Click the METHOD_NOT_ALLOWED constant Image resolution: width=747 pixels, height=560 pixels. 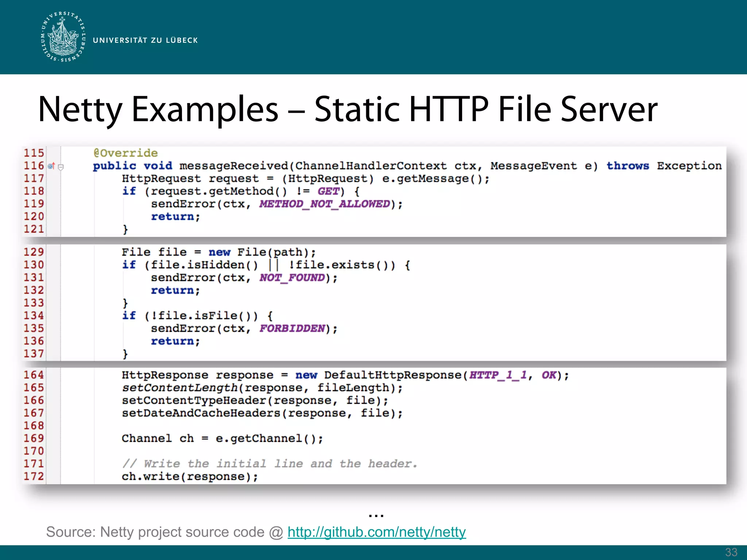pos(324,204)
